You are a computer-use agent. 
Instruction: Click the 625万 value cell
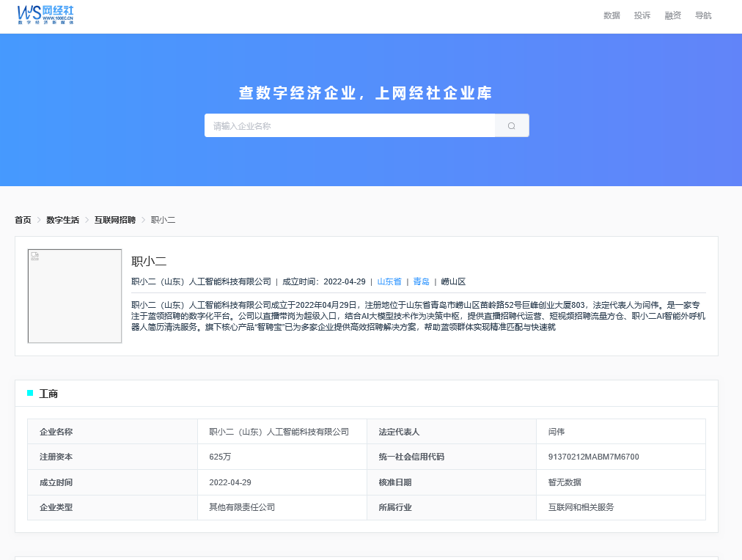point(282,457)
